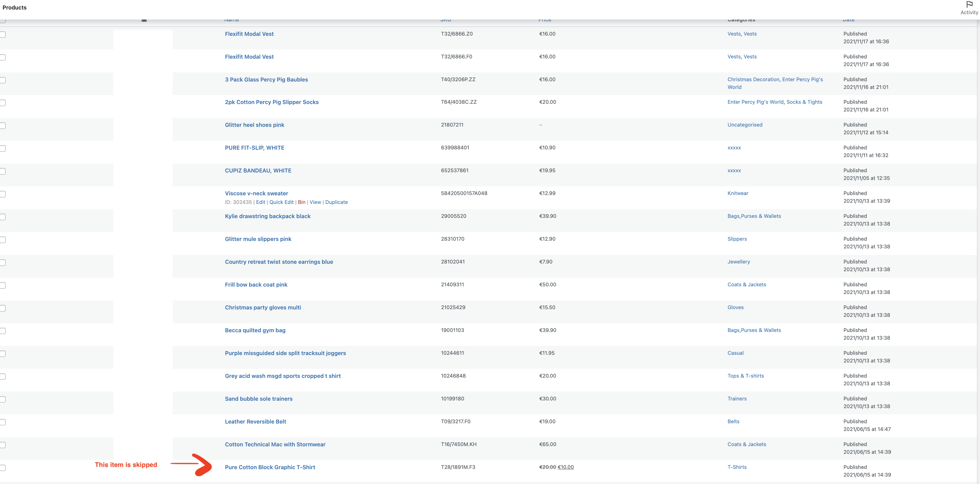Open the Christmas Decoration category
980x484 pixels.
(x=753, y=79)
